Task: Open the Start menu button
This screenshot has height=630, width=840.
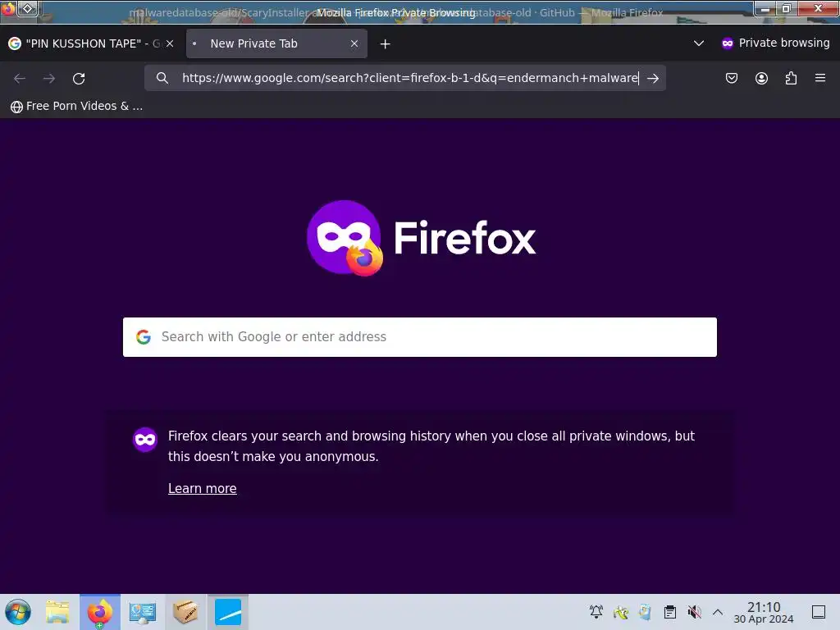Action: (18, 612)
